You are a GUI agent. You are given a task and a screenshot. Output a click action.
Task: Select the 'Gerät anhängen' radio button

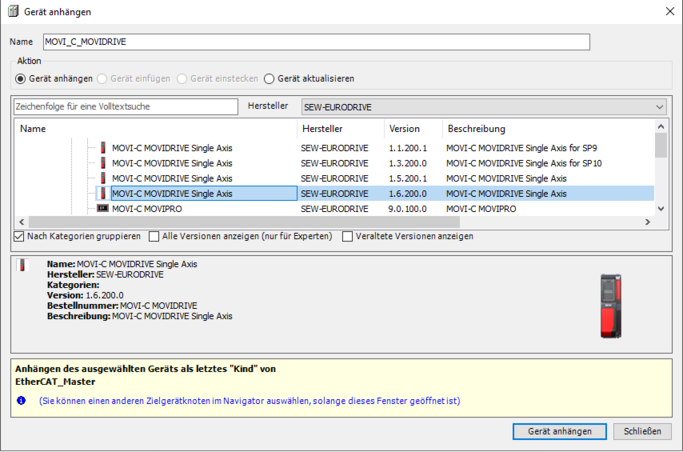[21, 79]
